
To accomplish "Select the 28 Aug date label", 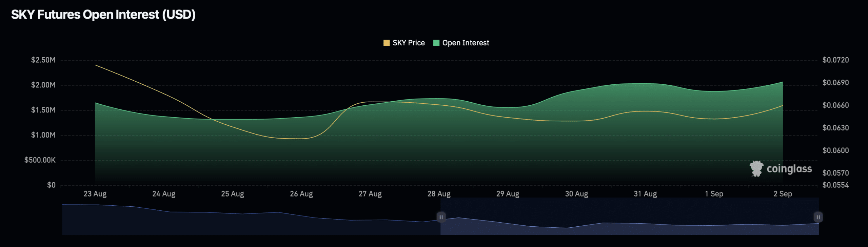I will [x=439, y=194].
